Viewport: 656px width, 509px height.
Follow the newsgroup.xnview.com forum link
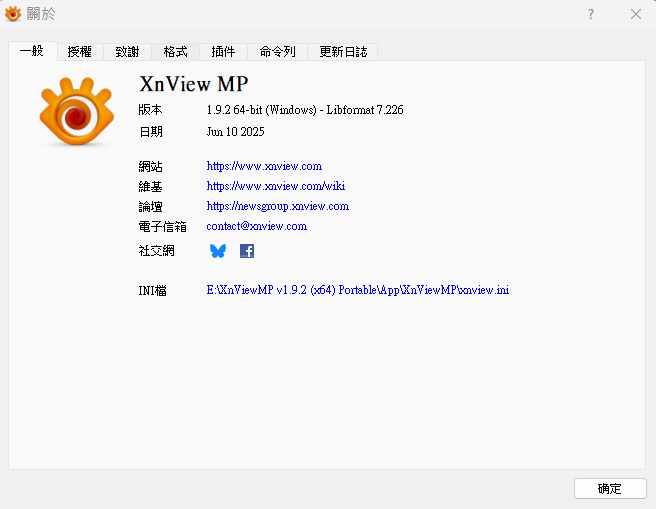click(x=277, y=206)
